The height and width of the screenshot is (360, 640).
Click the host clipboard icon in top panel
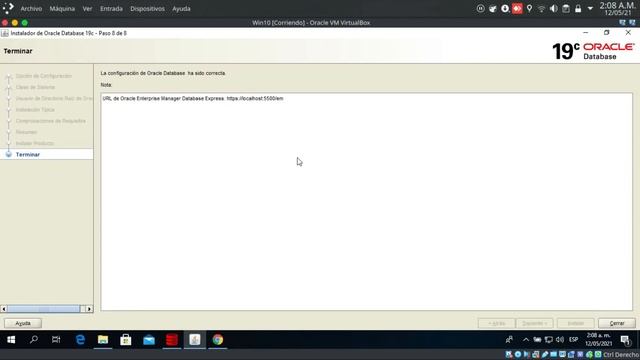click(566, 9)
